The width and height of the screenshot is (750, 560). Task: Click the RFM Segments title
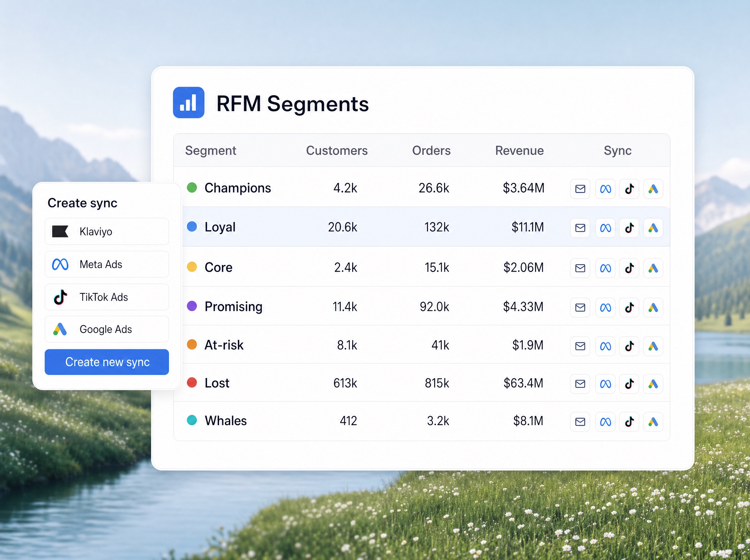[292, 104]
